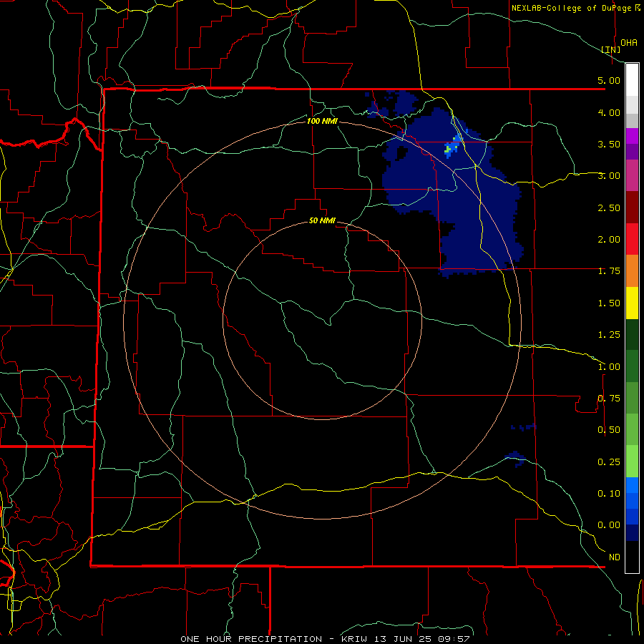Image resolution: width=644 pixels, height=644 pixels.
Task: Pick the bright red swatch on the scale
Action: [632, 239]
